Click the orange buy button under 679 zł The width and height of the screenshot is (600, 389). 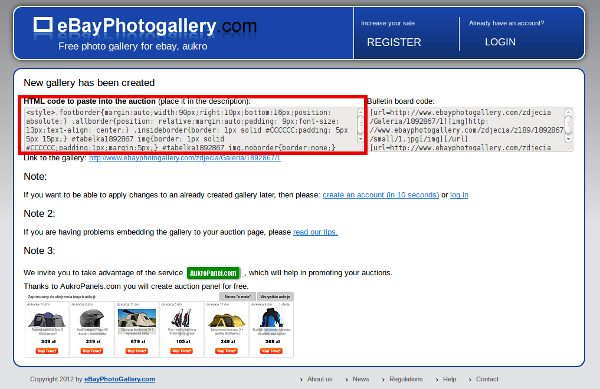coord(137,351)
